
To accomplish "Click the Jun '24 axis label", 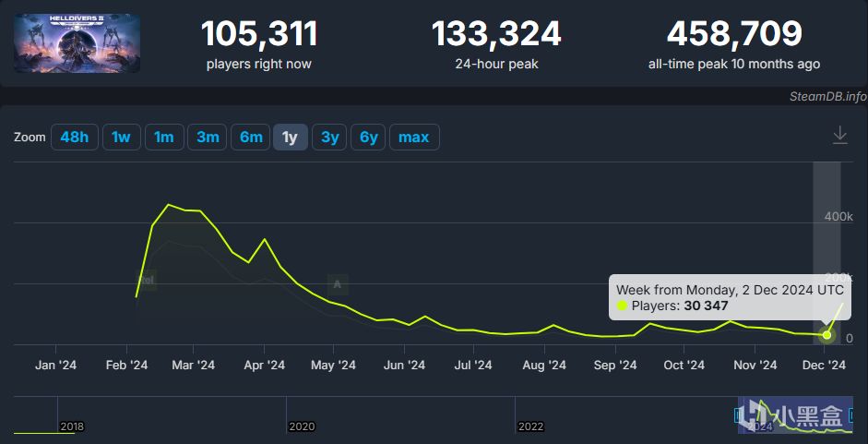I will [x=404, y=366].
